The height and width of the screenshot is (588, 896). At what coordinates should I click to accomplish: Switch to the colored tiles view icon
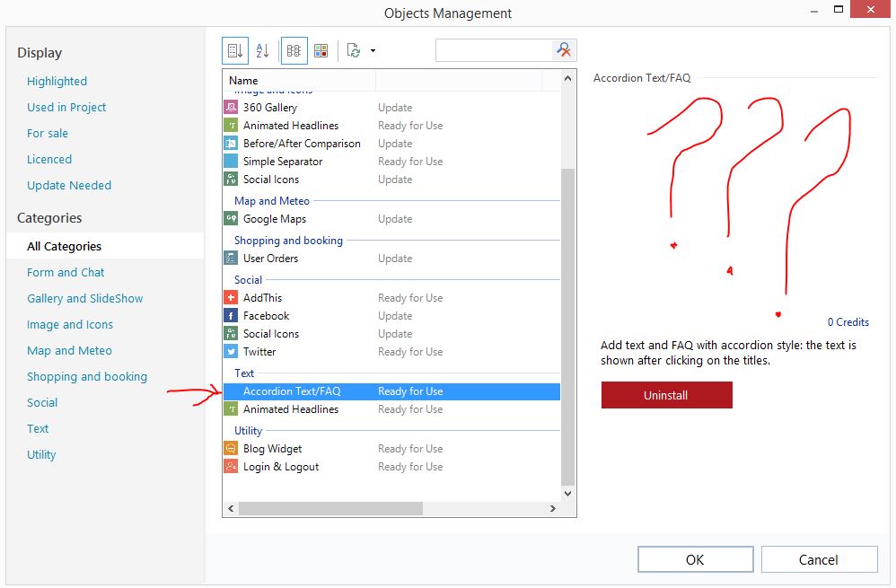(321, 51)
